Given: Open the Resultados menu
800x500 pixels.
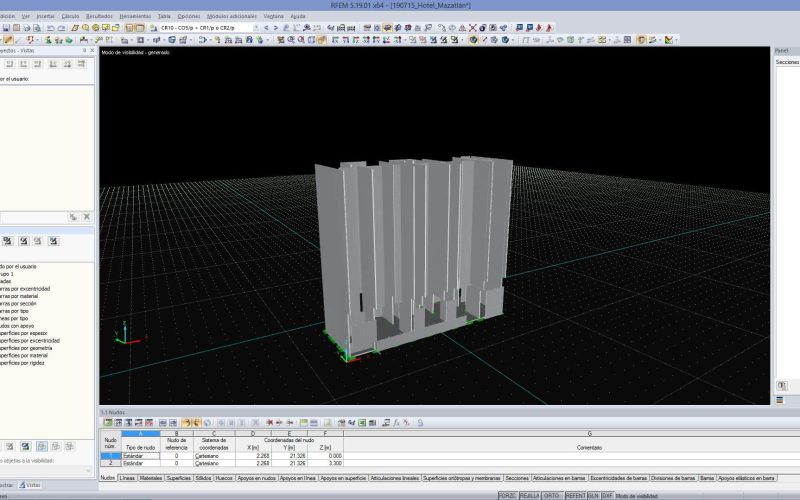Looking at the screenshot, I should tap(99, 16).
